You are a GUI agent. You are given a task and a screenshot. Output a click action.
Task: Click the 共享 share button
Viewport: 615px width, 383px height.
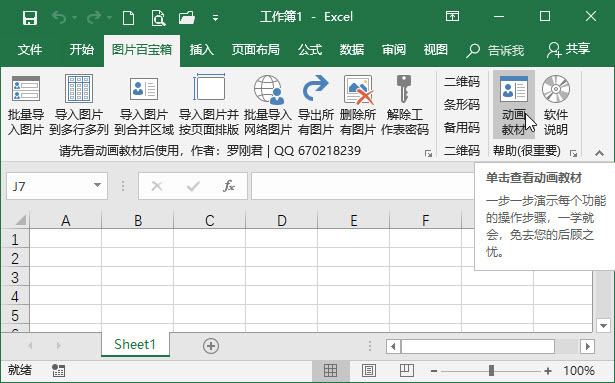tap(568, 50)
